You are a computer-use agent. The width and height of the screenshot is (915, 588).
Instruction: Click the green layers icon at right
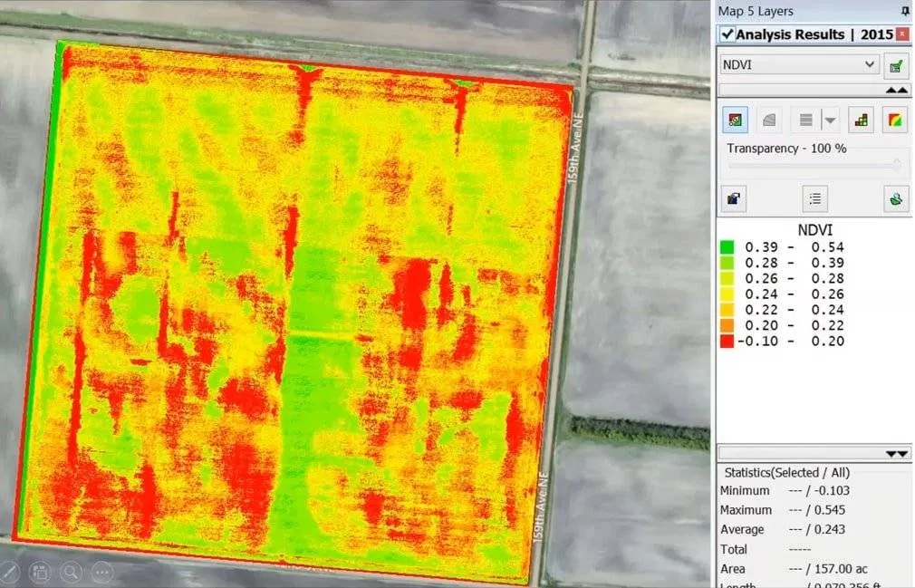(x=895, y=199)
